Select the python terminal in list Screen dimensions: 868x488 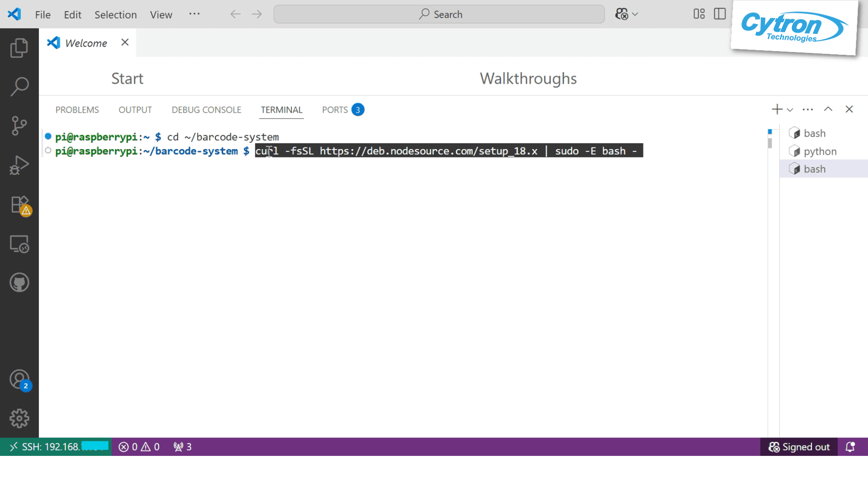[x=820, y=151]
